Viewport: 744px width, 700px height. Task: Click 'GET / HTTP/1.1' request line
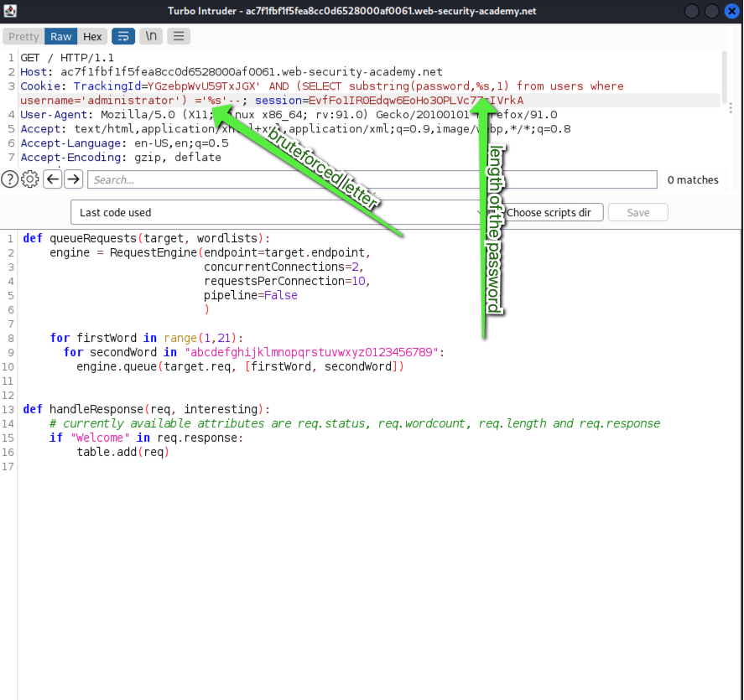click(67, 58)
